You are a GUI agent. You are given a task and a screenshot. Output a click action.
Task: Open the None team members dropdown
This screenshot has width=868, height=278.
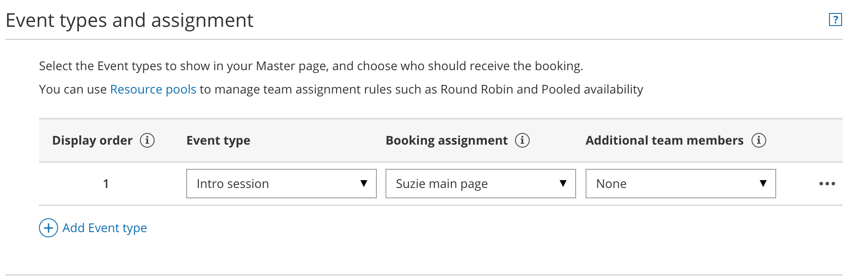pos(671,184)
